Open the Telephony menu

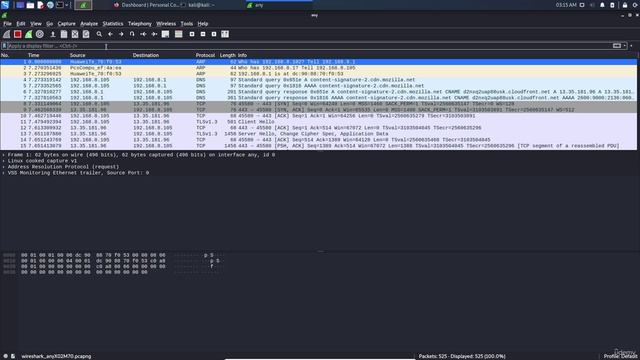[140, 24]
